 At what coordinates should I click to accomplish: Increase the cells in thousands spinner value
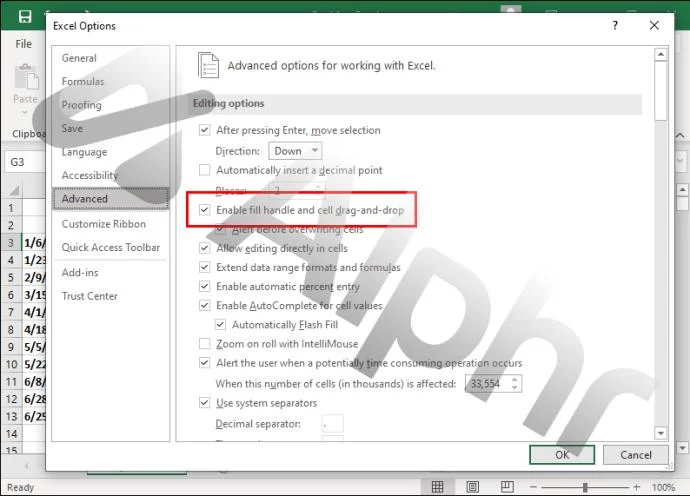tap(514, 379)
